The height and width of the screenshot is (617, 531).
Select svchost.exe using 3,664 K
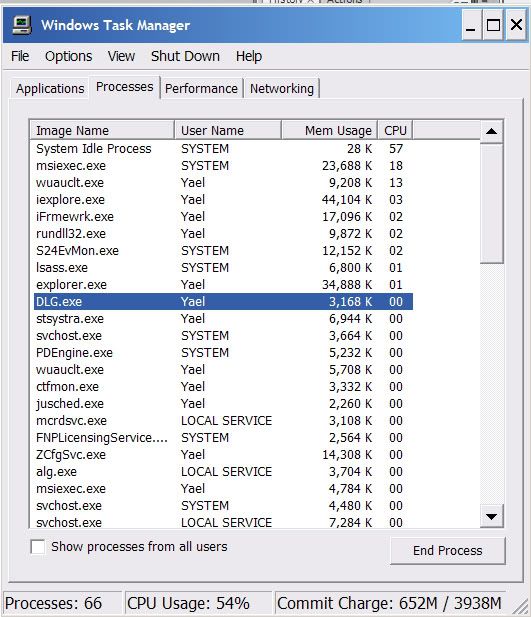(223, 336)
